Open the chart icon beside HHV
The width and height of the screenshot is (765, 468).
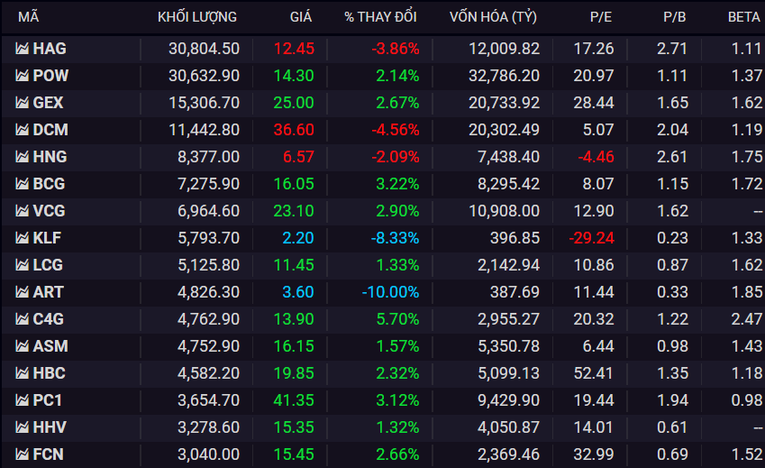pyautogui.click(x=22, y=427)
